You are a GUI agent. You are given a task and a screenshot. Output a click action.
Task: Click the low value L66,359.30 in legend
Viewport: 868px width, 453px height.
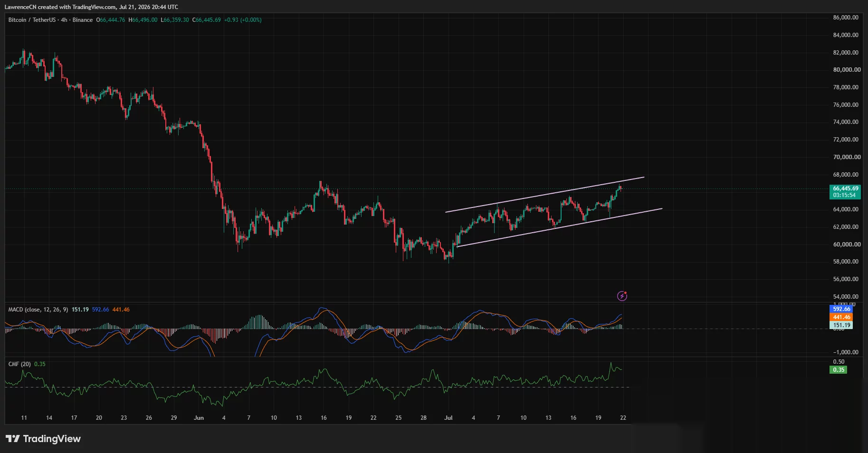tap(175, 20)
